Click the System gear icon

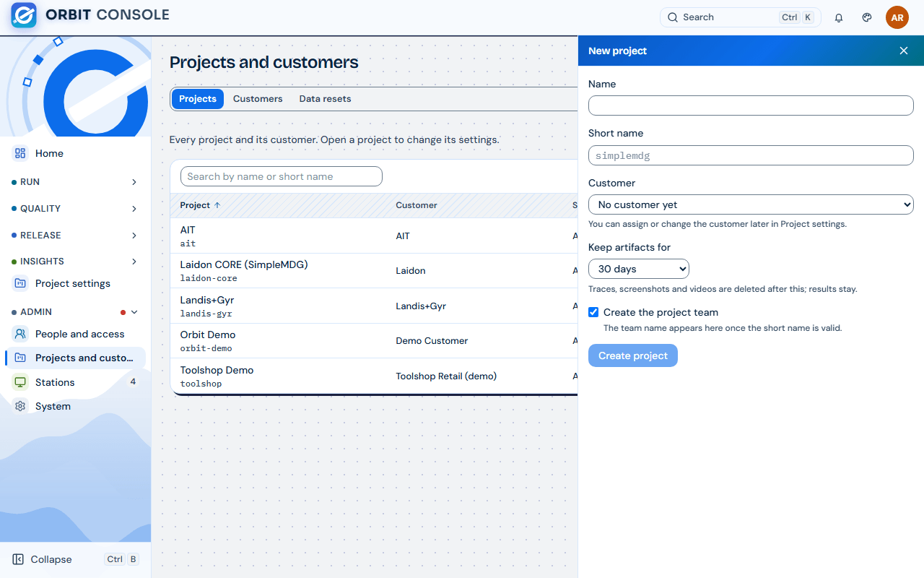[x=20, y=406]
